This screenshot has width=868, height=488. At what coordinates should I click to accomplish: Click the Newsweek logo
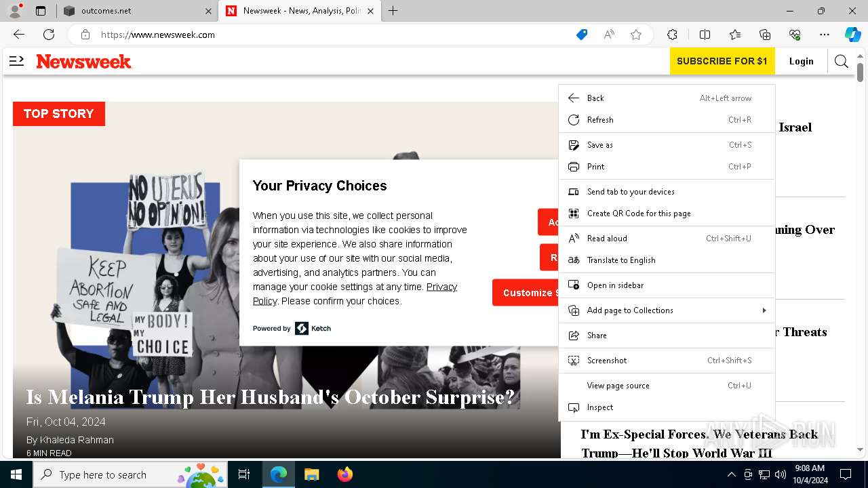click(x=84, y=61)
